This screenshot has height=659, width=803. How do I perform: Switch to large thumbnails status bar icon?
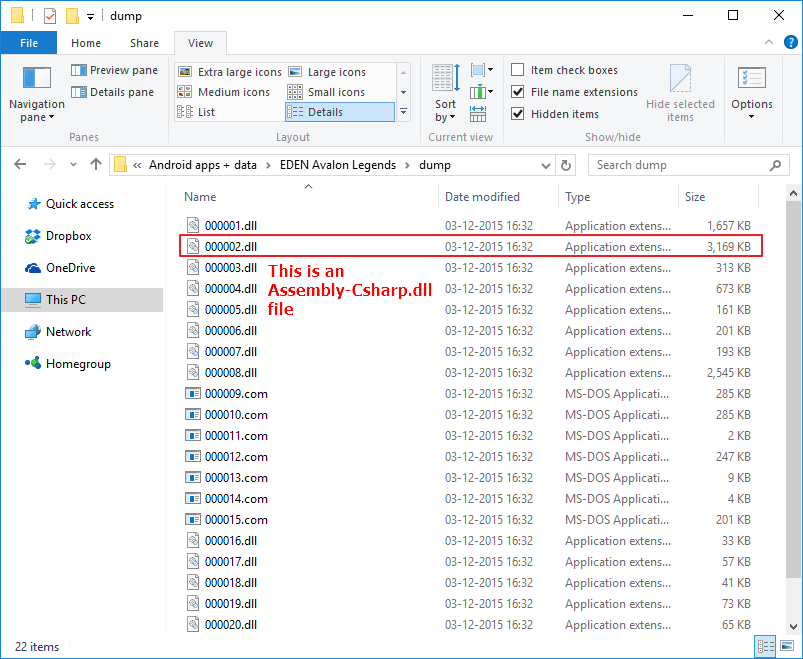pos(787,646)
